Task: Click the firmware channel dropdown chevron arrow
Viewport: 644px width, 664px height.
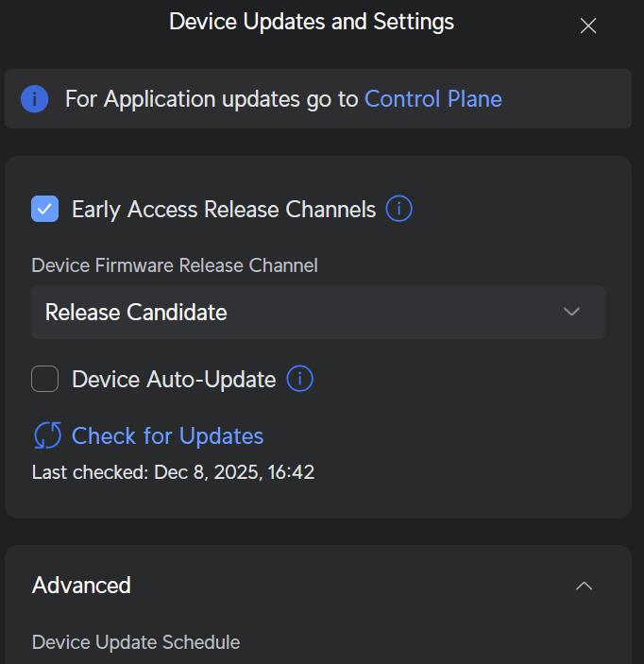Action: 571,312
